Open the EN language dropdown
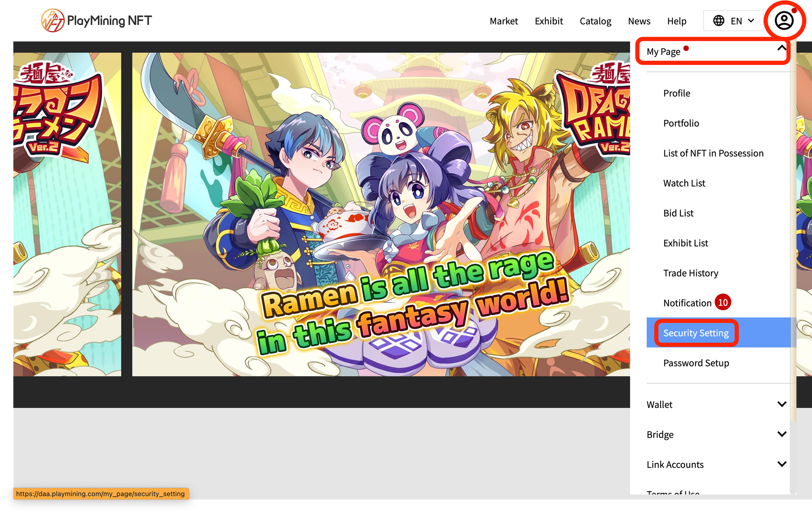This screenshot has width=812, height=515. click(x=733, y=21)
